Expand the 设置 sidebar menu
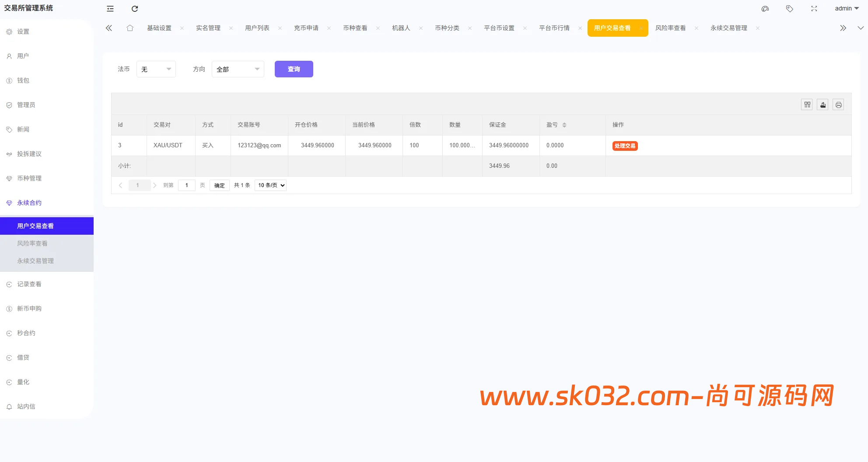The image size is (868, 462). [47, 31]
